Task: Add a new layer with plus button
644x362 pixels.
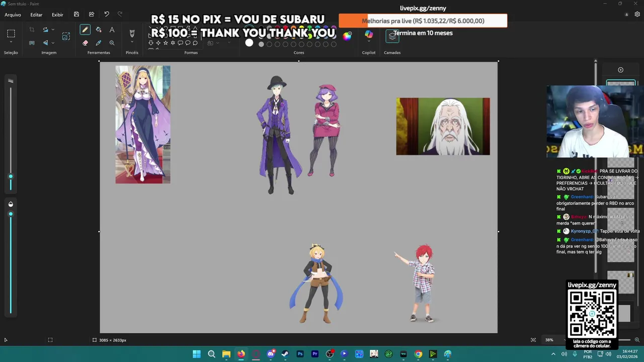Action: pyautogui.click(x=620, y=70)
